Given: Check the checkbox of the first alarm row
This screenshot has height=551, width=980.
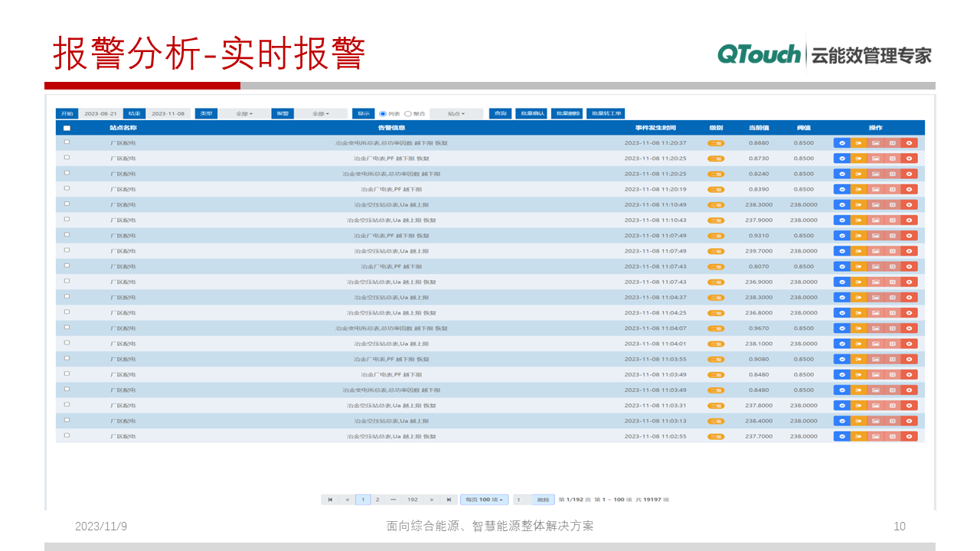Looking at the screenshot, I should (x=66, y=143).
